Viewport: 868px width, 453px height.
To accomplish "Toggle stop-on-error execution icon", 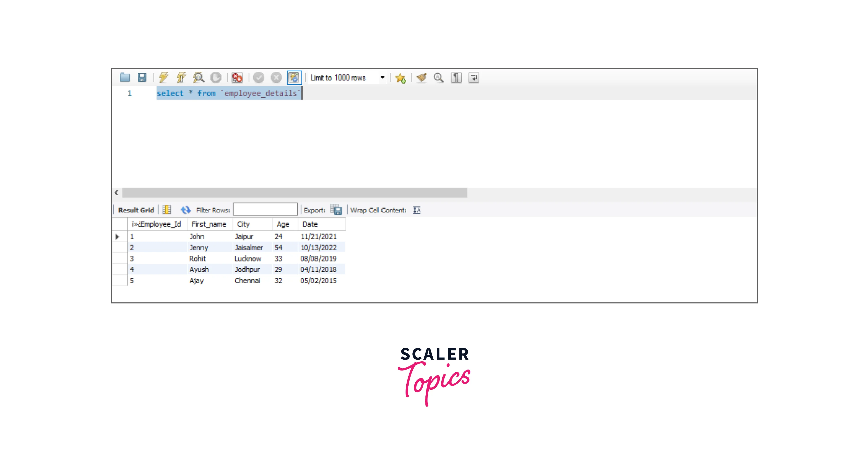I will pos(237,78).
